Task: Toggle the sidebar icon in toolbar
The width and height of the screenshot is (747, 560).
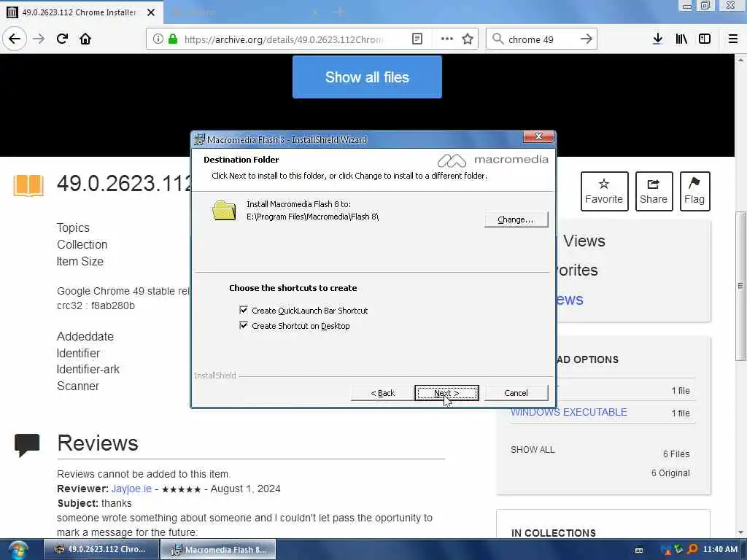Action: pyautogui.click(x=705, y=39)
